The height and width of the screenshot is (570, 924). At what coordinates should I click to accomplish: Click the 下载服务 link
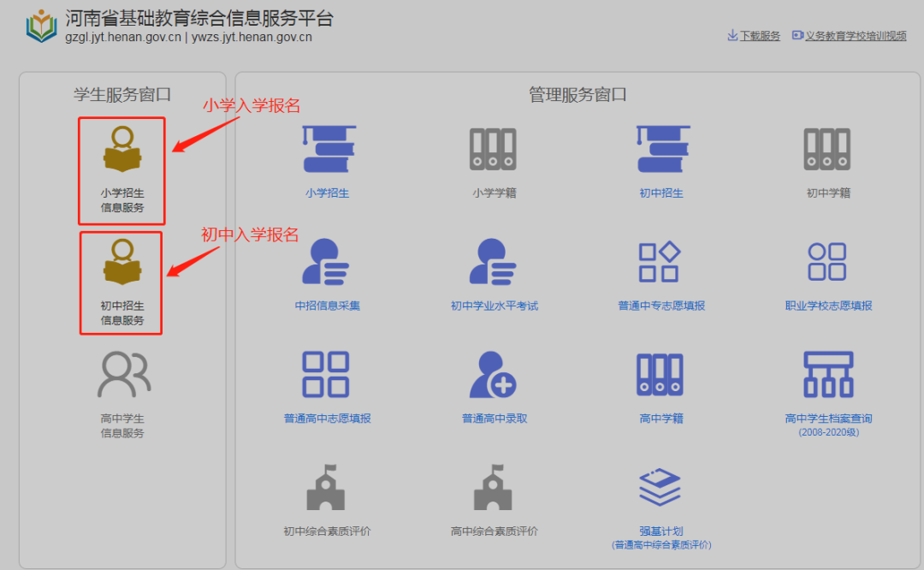(753, 35)
